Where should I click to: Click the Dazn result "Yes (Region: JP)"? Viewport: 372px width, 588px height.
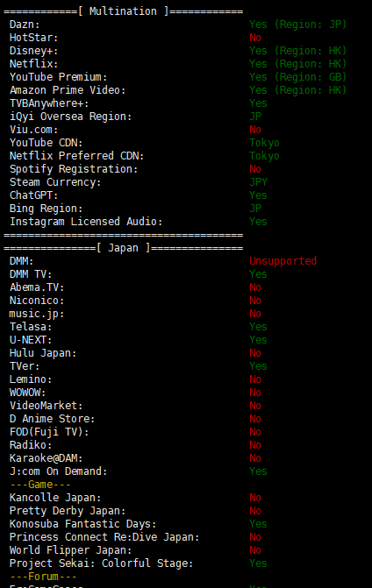point(297,25)
